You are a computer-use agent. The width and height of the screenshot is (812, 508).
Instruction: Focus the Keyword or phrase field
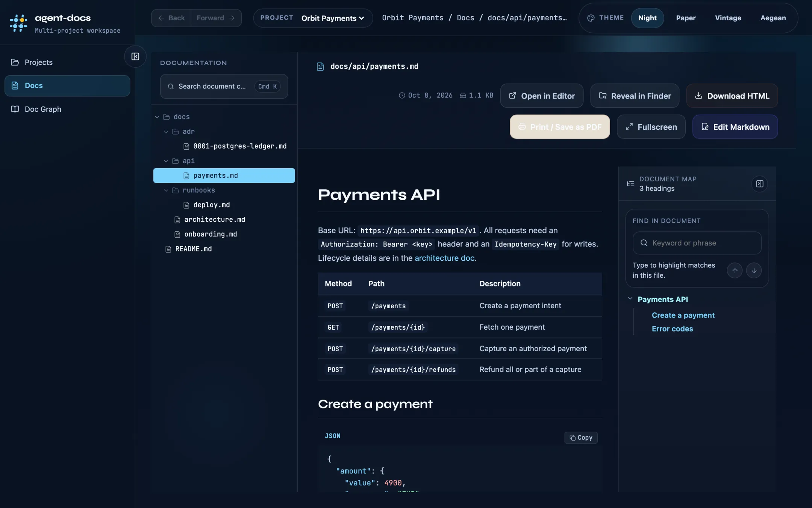pyautogui.click(x=697, y=243)
